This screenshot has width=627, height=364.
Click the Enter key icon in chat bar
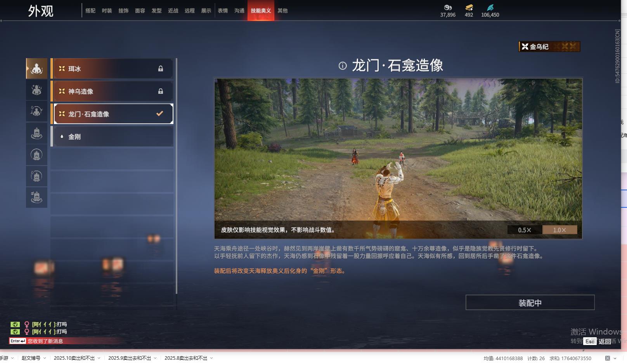(x=18, y=341)
